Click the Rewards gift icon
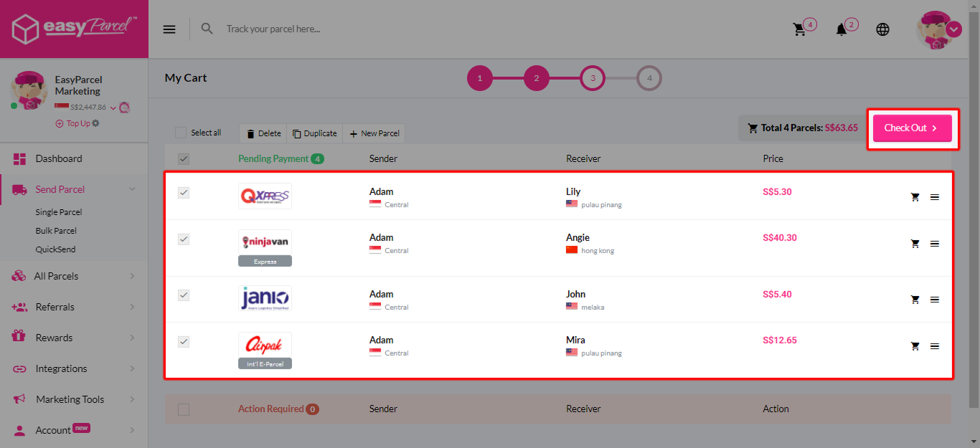Viewport: 980px width, 448px height. tap(19, 337)
